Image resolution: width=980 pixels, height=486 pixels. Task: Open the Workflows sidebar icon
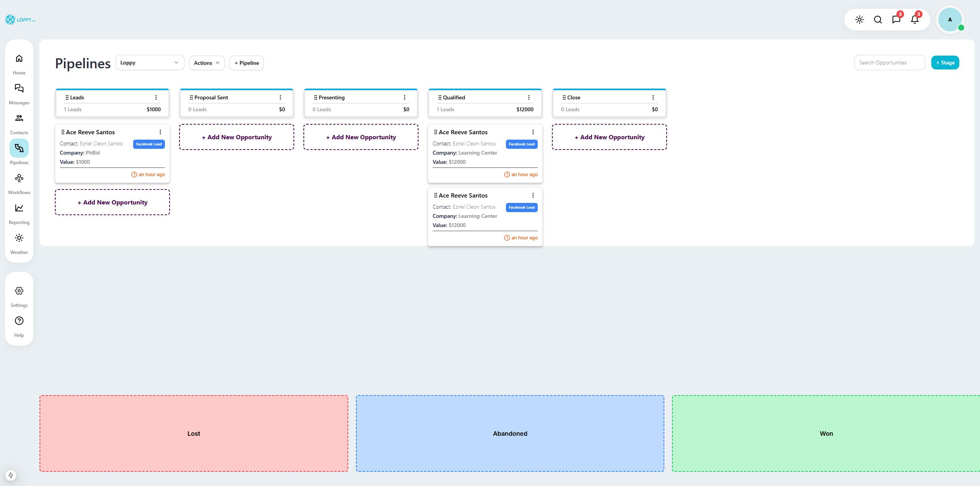tap(19, 178)
